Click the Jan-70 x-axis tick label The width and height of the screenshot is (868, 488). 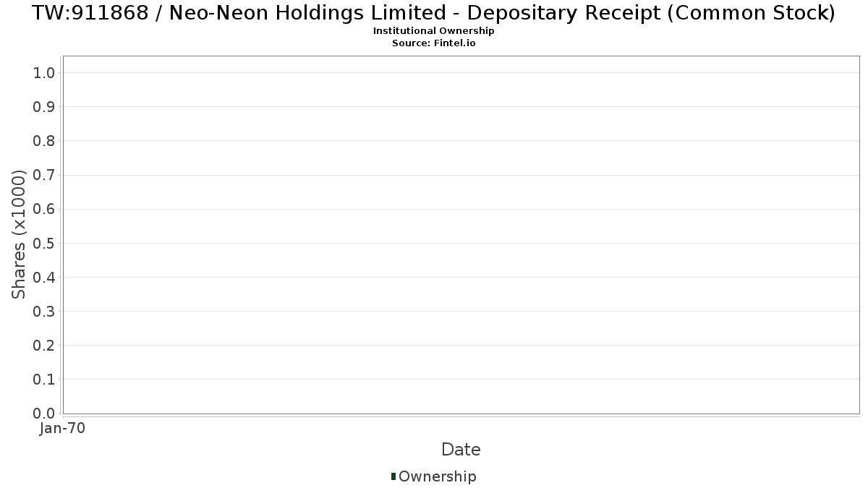coord(63,429)
